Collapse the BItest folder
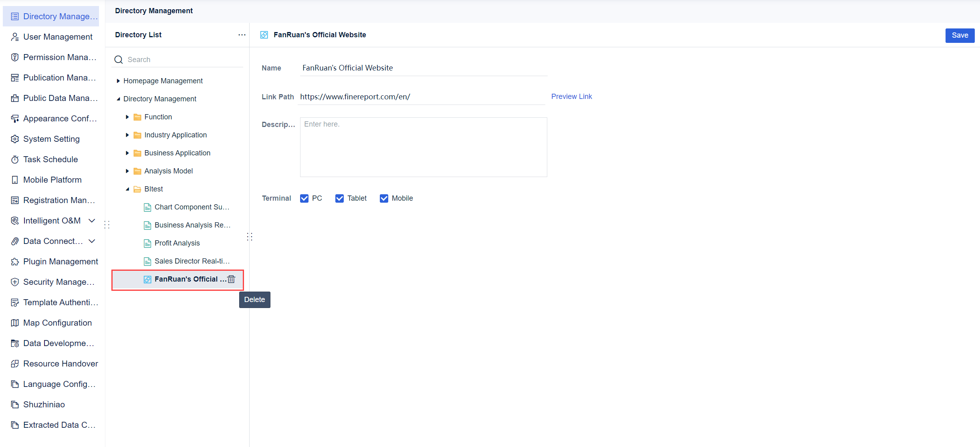The image size is (980, 447). click(127, 189)
